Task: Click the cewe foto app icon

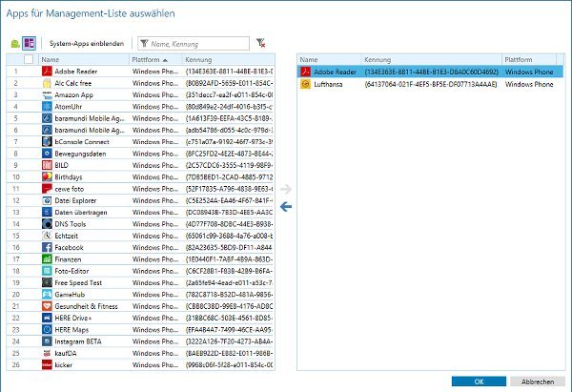Action: click(47, 189)
